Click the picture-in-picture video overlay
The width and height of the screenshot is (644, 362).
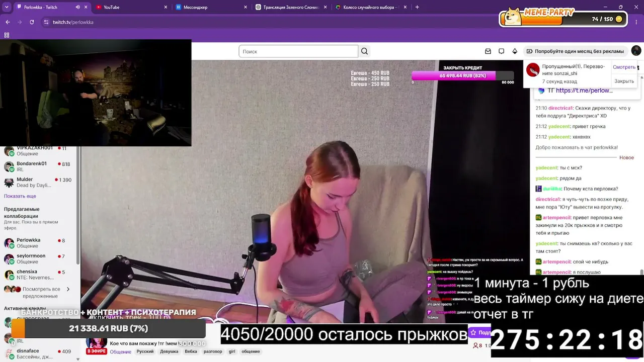pyautogui.click(x=96, y=93)
